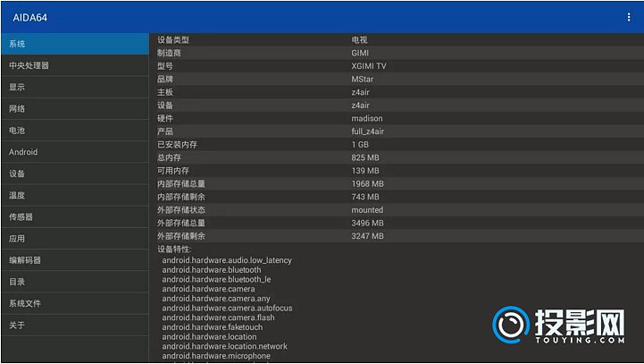Open the 传感器 section
The width and height of the screenshot is (644, 364).
[75, 216]
